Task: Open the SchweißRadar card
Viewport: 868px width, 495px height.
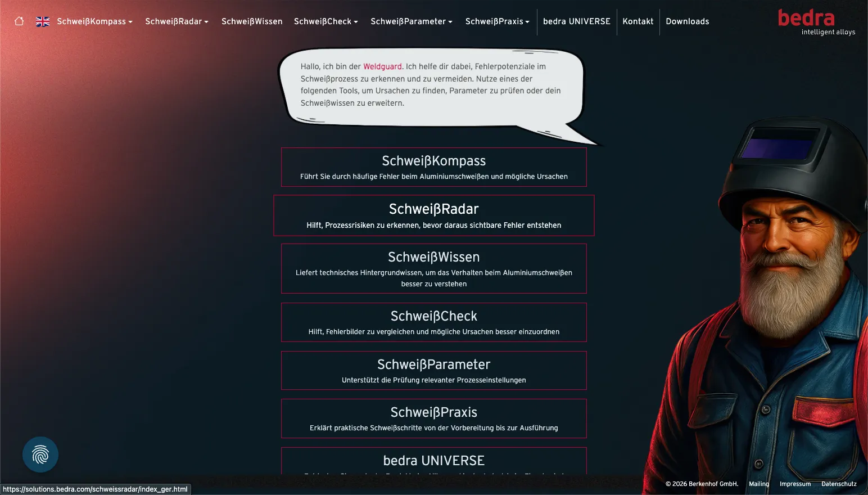Action: tap(434, 215)
